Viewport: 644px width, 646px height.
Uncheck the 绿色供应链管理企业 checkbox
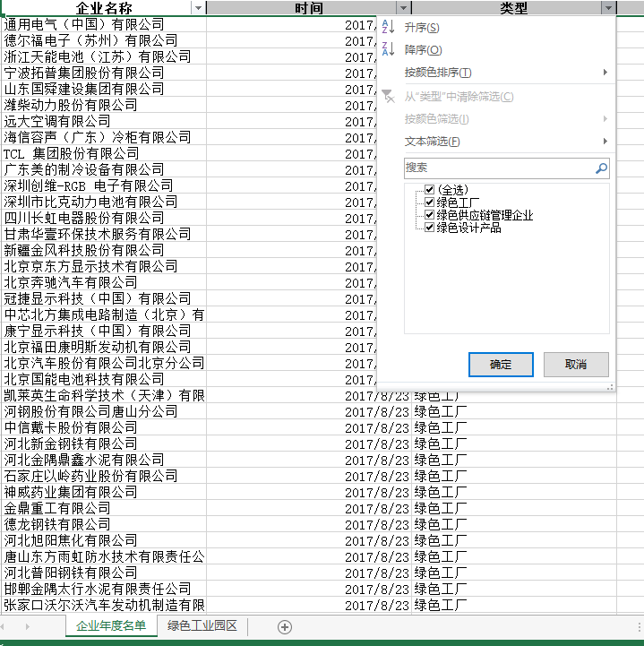pos(429,215)
